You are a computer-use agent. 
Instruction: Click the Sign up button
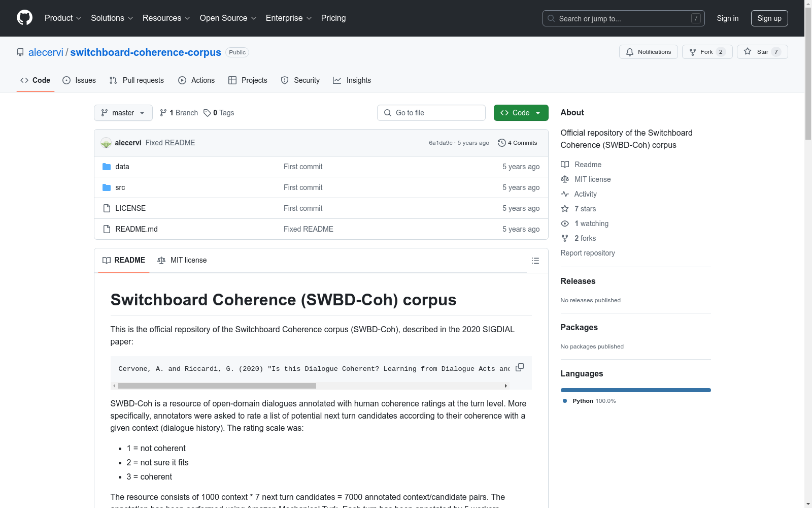(x=769, y=18)
